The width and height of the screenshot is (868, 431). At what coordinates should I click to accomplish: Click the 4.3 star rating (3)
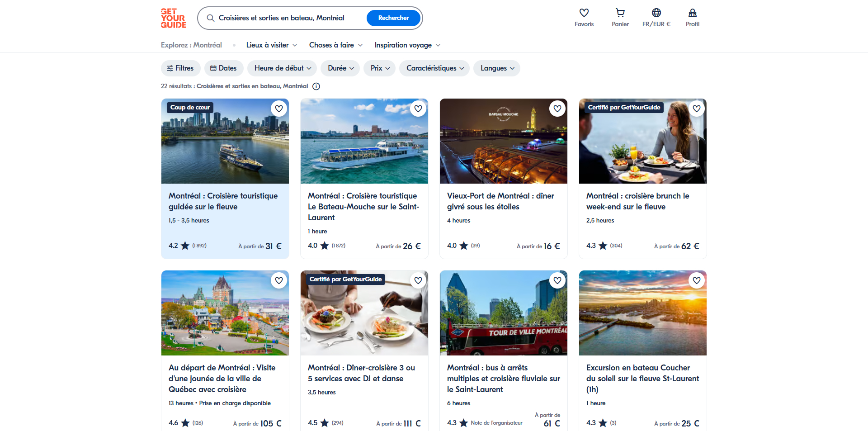601,423
